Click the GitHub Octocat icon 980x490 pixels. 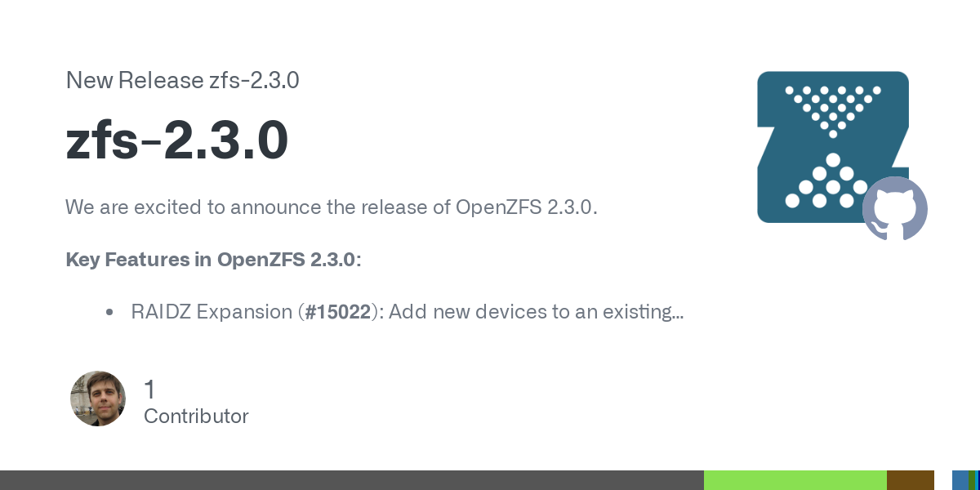[895, 209]
